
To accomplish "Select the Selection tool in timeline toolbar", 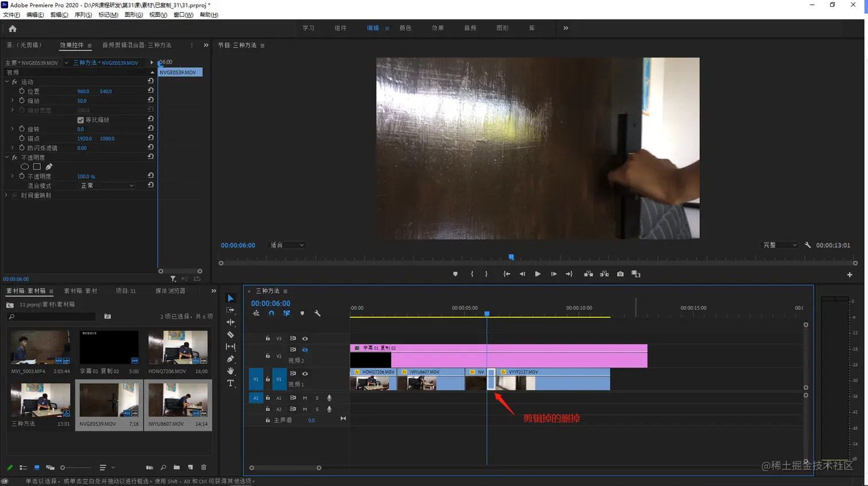I will click(x=230, y=298).
